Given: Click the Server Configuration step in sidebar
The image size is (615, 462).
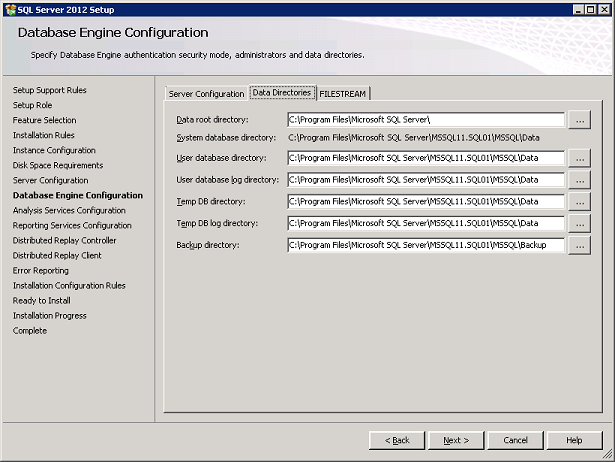Looking at the screenshot, I should [51, 180].
